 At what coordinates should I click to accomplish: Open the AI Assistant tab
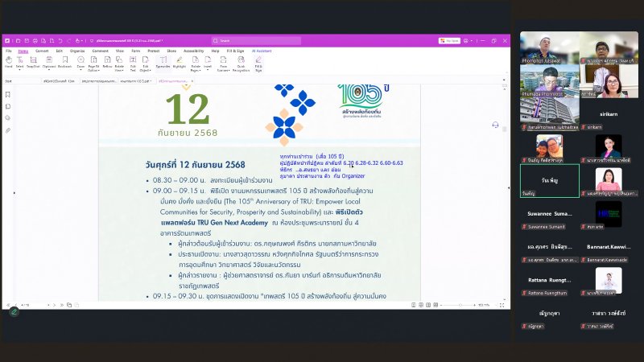point(262,51)
